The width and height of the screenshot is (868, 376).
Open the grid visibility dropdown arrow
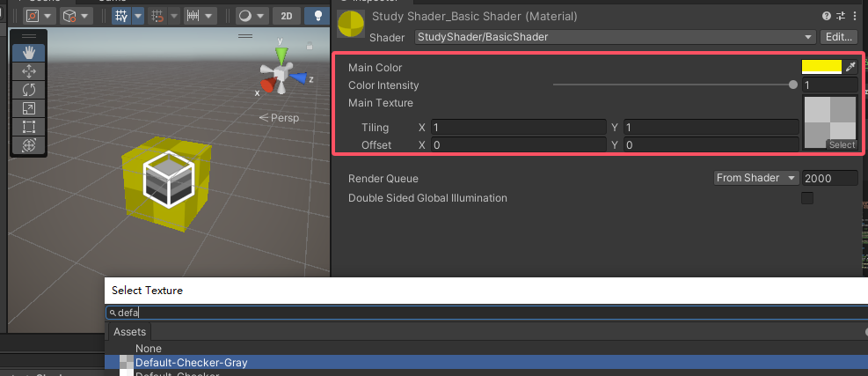pos(138,16)
